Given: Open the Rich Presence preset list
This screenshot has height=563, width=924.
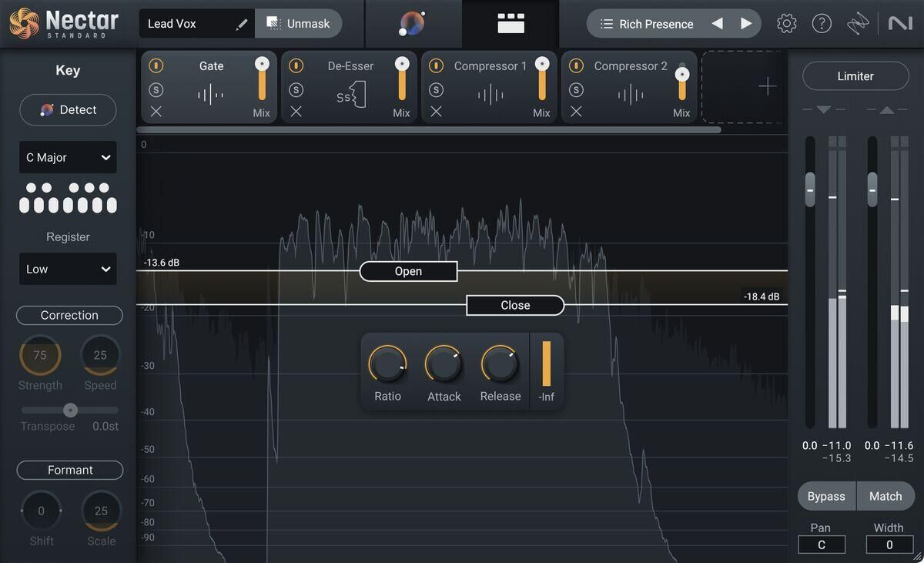Looking at the screenshot, I should tap(647, 24).
